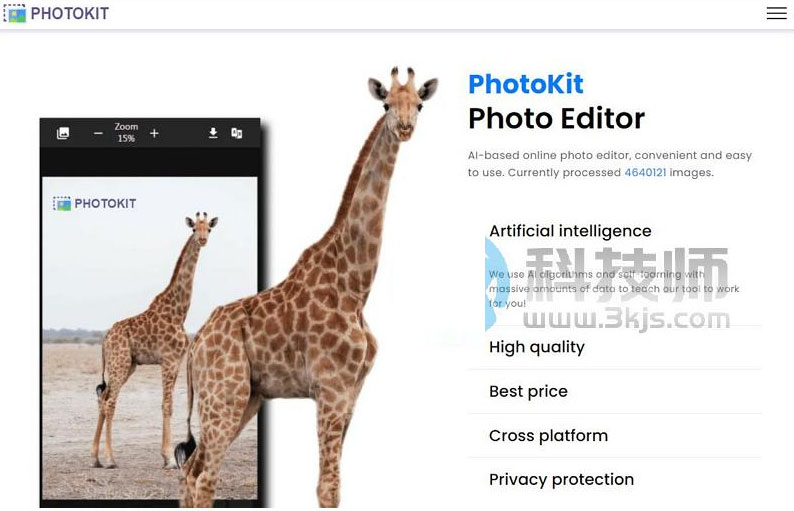This screenshot has height=511, width=794.
Task: Click the blue PhotoKit heading
Action: pos(526,84)
